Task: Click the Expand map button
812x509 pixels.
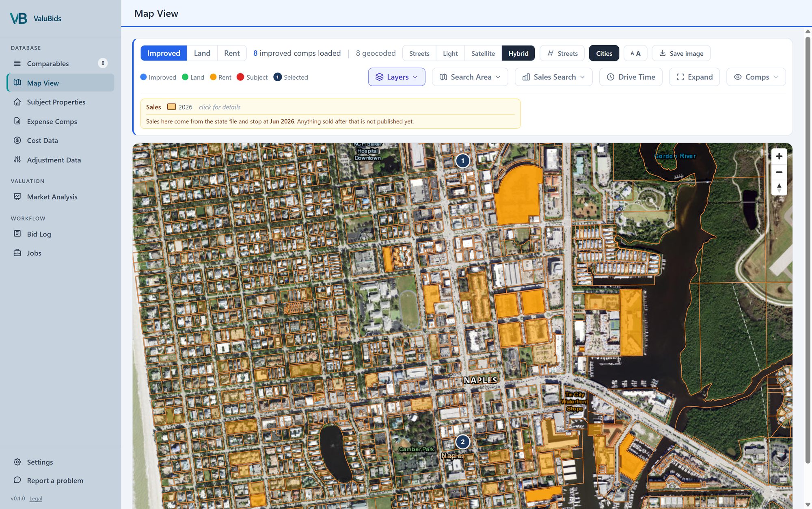Action: tap(694, 77)
